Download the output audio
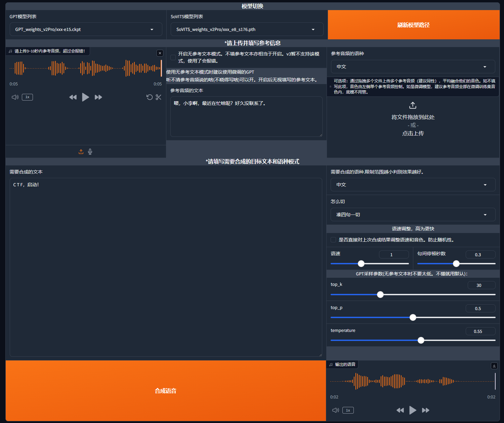This screenshot has height=423, width=504. pos(494,366)
